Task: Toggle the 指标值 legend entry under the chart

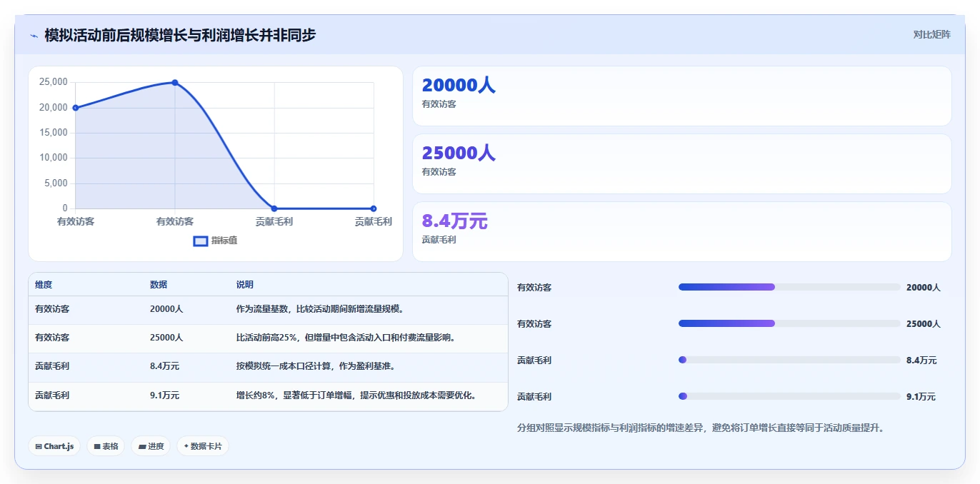Action: coord(216,241)
